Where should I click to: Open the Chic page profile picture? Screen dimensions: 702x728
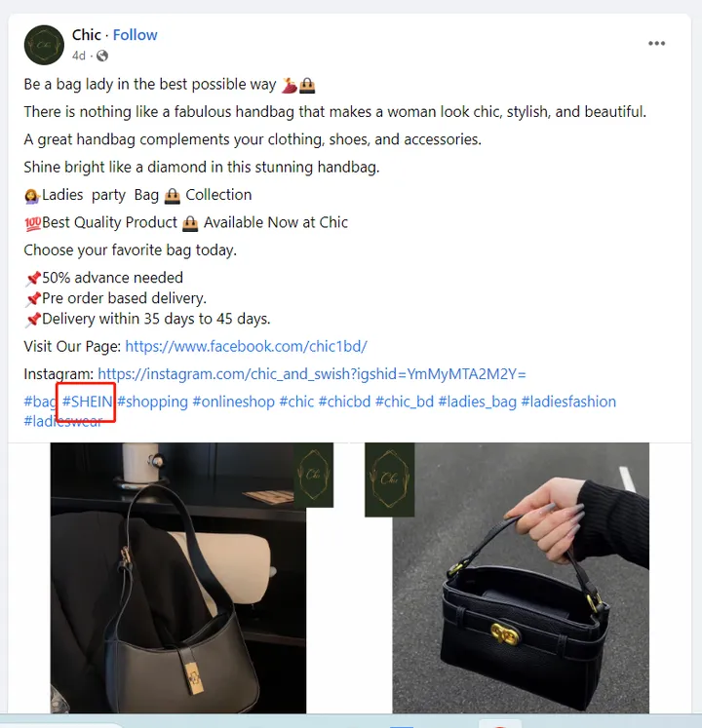pos(44,45)
